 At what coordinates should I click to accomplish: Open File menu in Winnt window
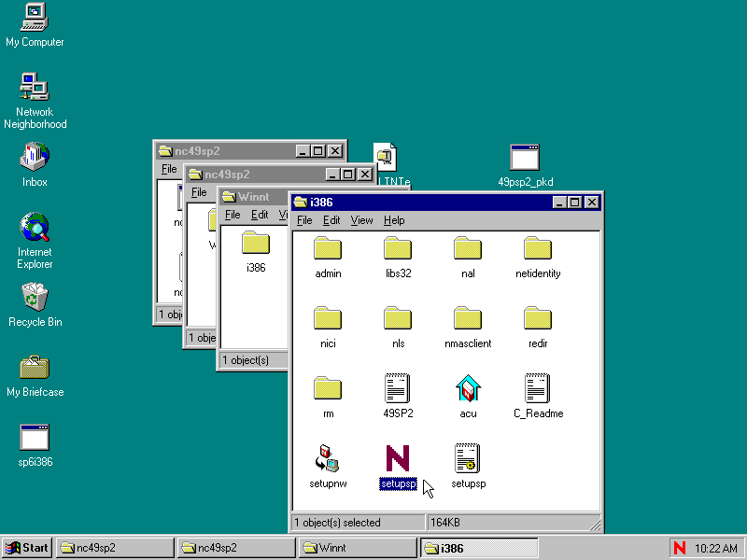(x=233, y=215)
